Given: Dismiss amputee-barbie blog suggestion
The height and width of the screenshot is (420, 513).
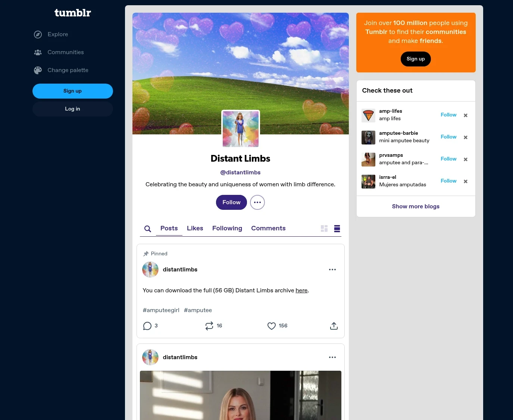Looking at the screenshot, I should point(466,137).
